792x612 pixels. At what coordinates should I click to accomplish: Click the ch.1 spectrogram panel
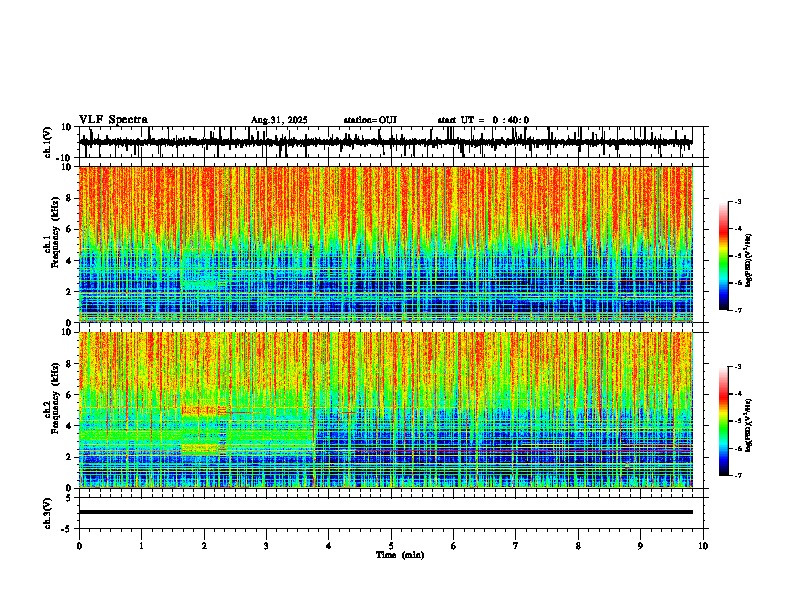pos(385,244)
